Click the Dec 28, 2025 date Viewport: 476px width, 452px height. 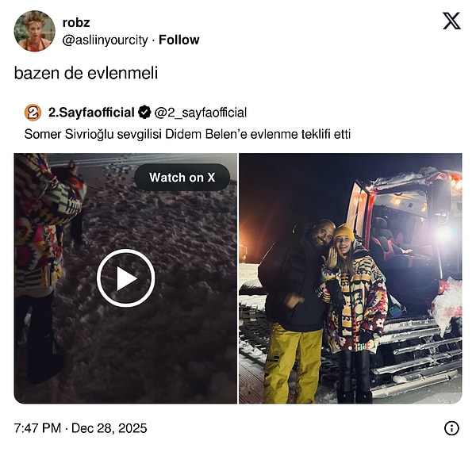[x=110, y=428]
